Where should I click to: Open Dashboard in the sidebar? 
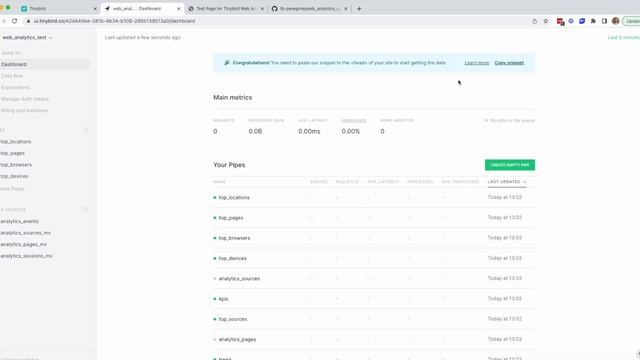[x=45, y=64]
